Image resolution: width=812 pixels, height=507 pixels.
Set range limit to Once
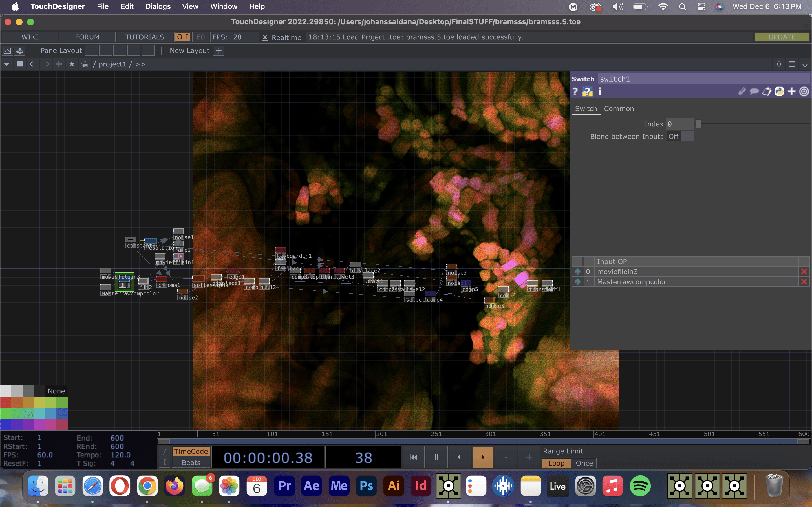(584, 463)
